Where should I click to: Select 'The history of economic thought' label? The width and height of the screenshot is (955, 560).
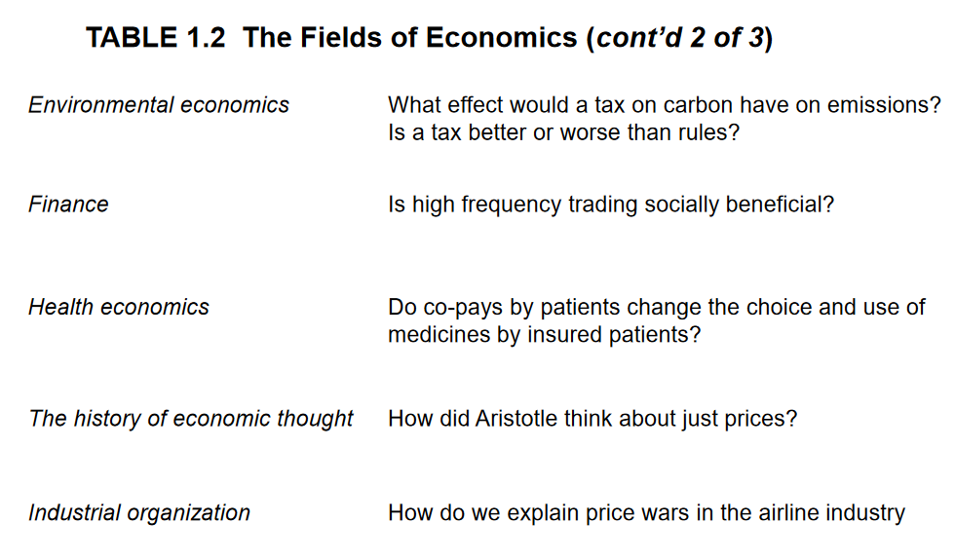click(191, 420)
